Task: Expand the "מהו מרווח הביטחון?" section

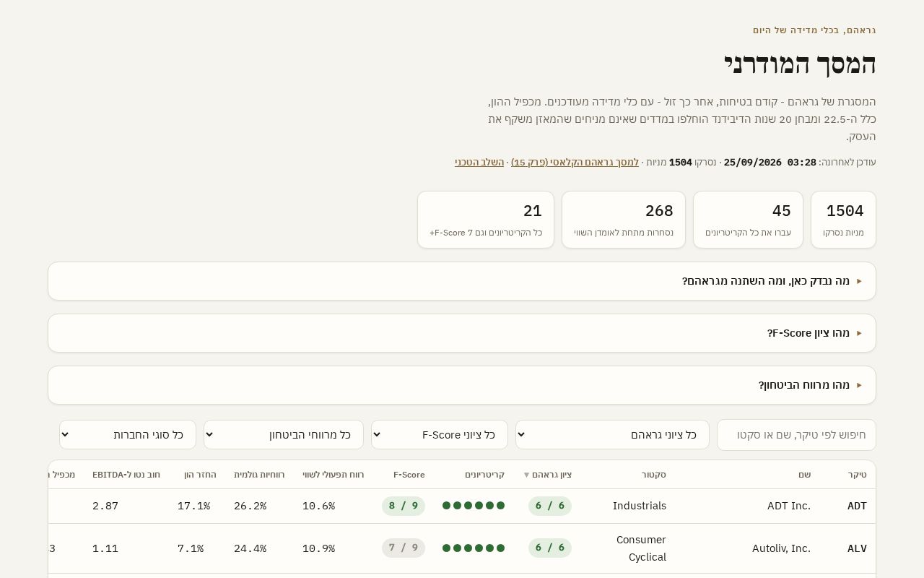Action: click(462, 385)
